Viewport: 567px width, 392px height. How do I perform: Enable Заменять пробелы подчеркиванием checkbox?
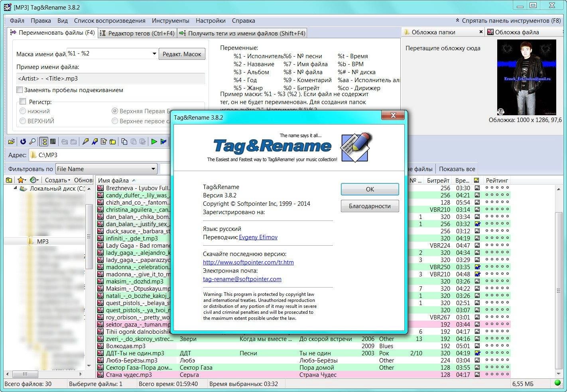coord(20,90)
